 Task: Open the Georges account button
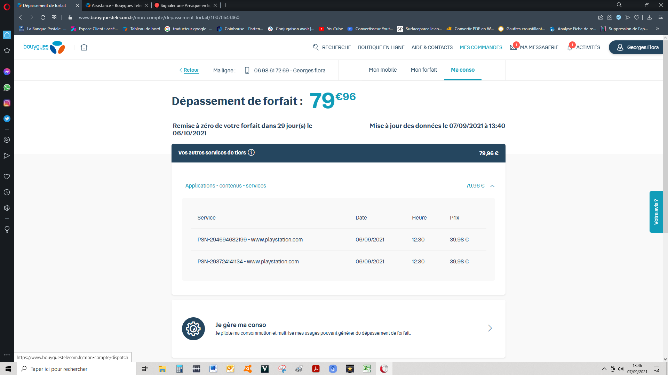tap(636, 47)
